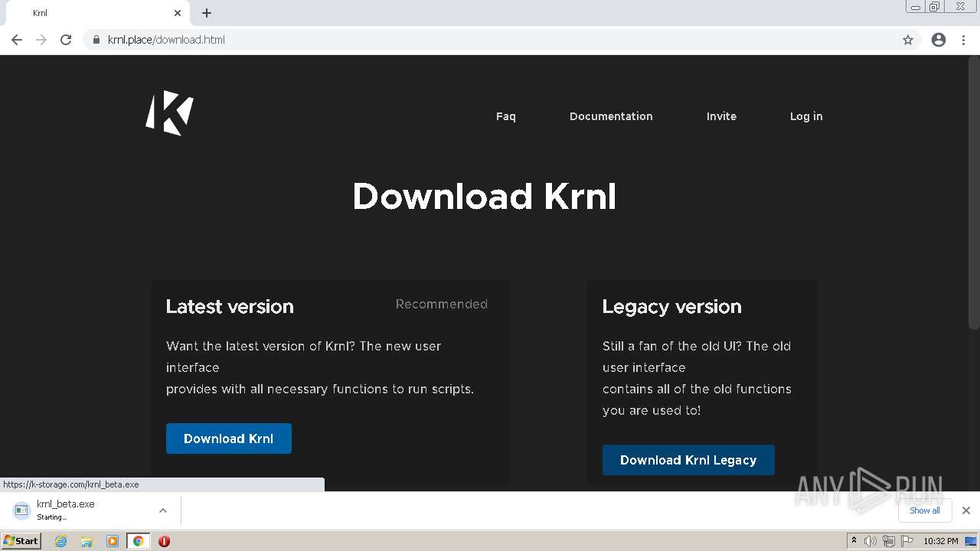Click the Legacy version heading
The image size is (980, 551).
[671, 307]
